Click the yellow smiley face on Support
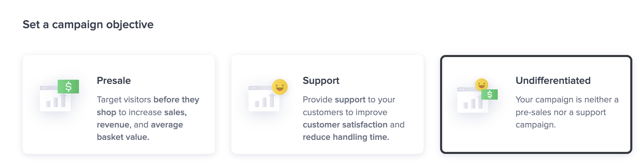Viewport: 644px width, 167px height. pyautogui.click(x=280, y=87)
